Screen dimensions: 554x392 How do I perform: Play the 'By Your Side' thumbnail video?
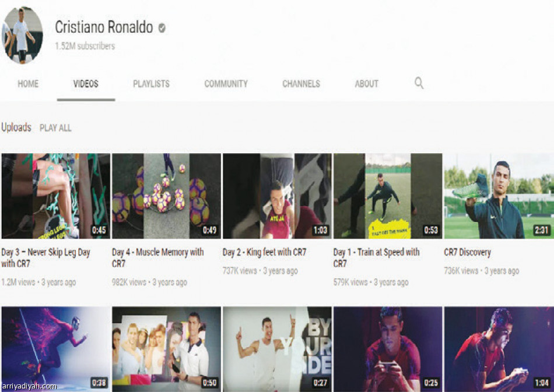[x=277, y=348]
